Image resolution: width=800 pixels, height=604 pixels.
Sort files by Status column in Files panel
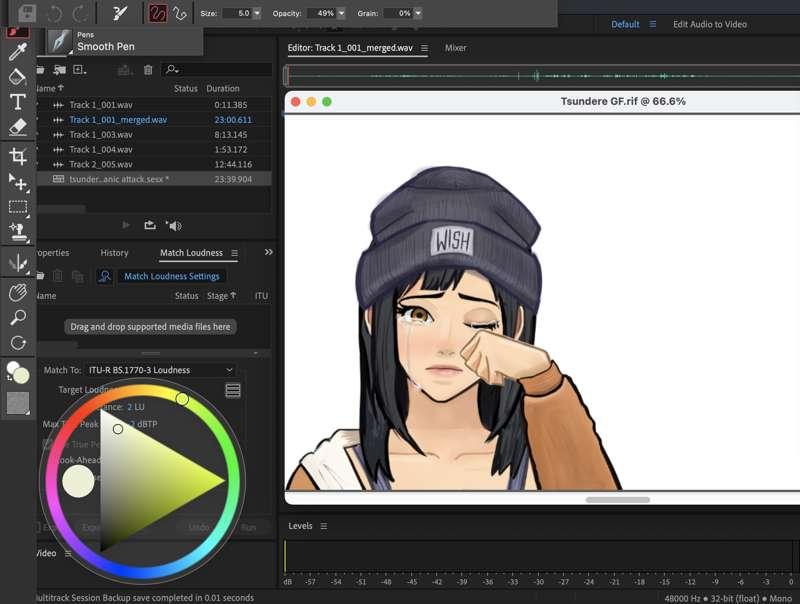pos(186,88)
